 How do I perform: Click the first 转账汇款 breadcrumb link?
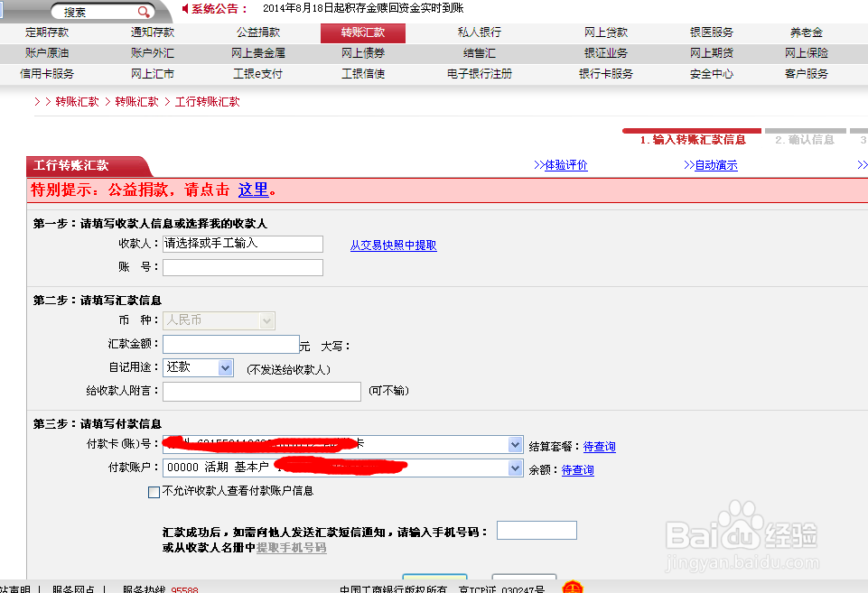pos(77,102)
